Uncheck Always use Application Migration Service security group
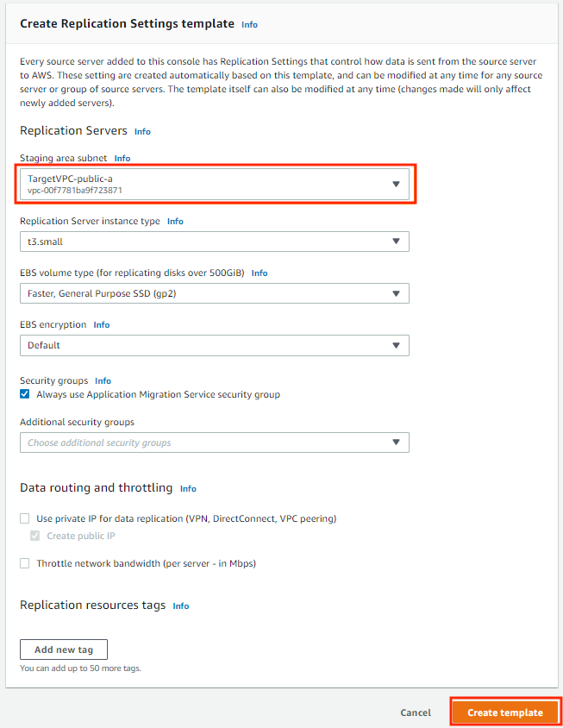 pyautogui.click(x=25, y=394)
